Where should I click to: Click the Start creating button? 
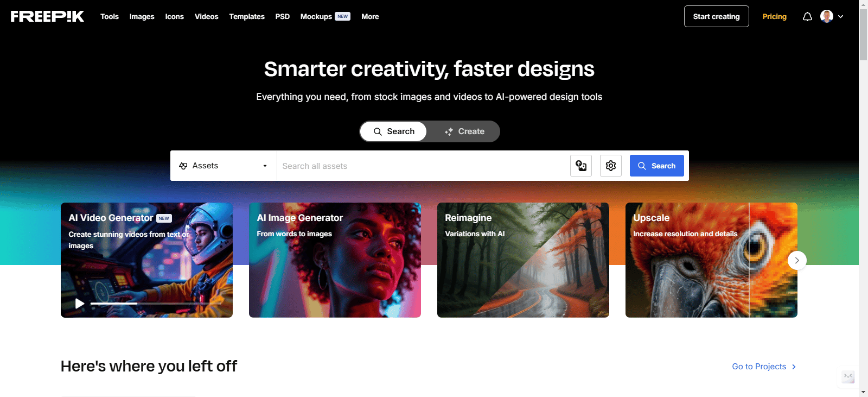[x=716, y=16]
